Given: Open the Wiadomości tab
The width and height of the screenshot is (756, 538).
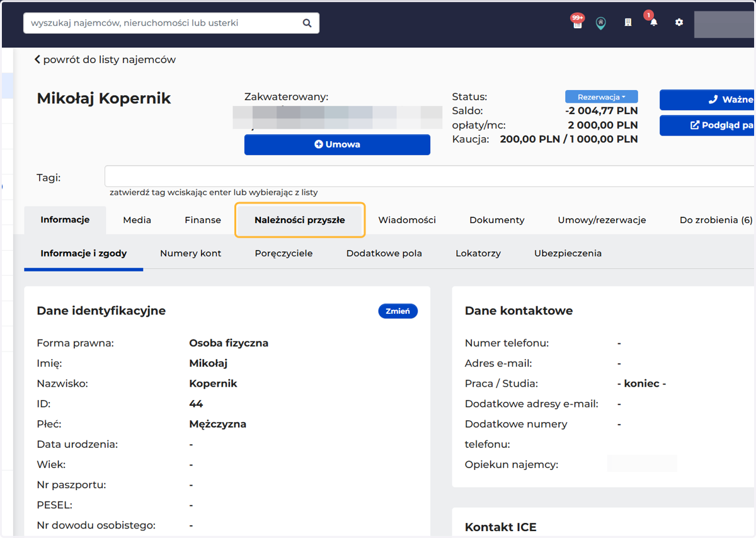Looking at the screenshot, I should point(407,220).
